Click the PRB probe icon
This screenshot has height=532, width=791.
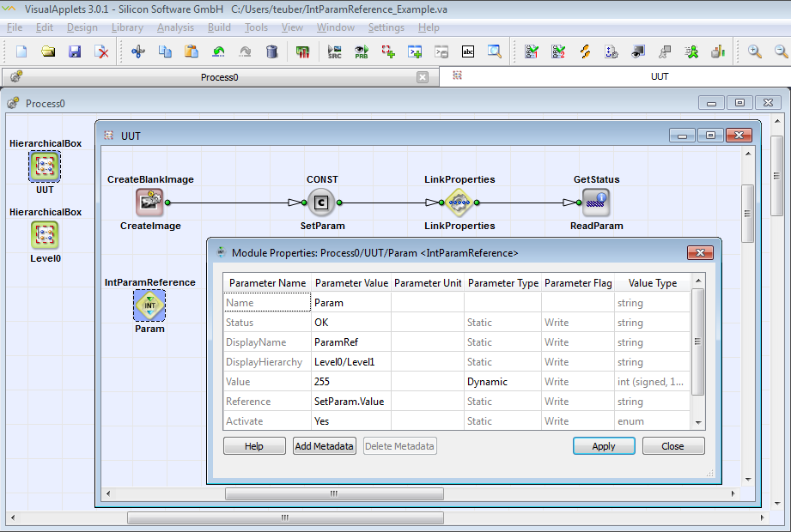click(362, 51)
